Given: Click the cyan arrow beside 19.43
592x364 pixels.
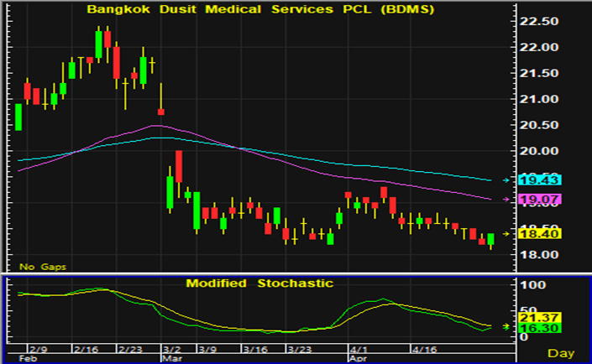Looking at the screenshot, I should tap(506, 180).
